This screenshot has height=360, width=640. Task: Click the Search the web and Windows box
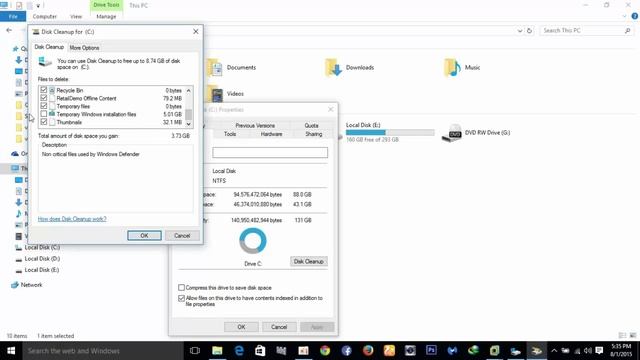(102, 351)
